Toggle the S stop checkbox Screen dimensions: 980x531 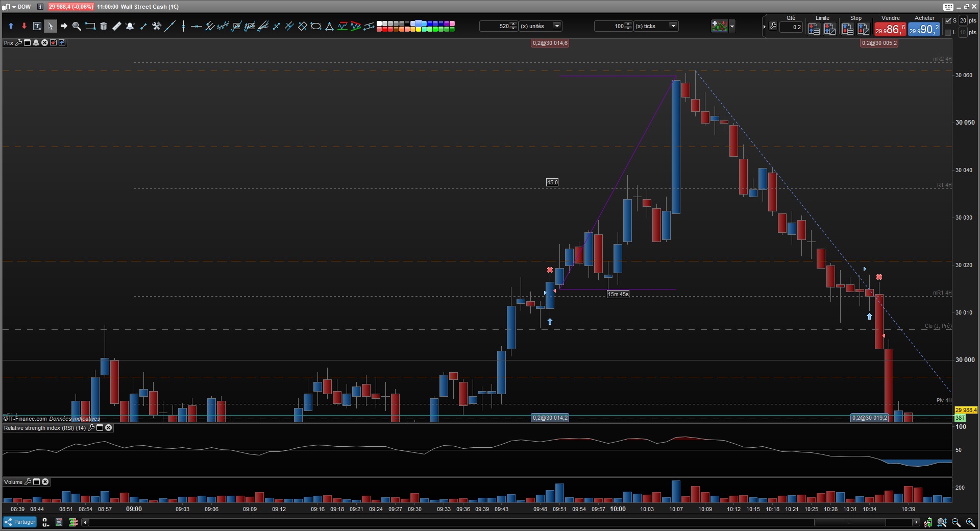tap(948, 20)
